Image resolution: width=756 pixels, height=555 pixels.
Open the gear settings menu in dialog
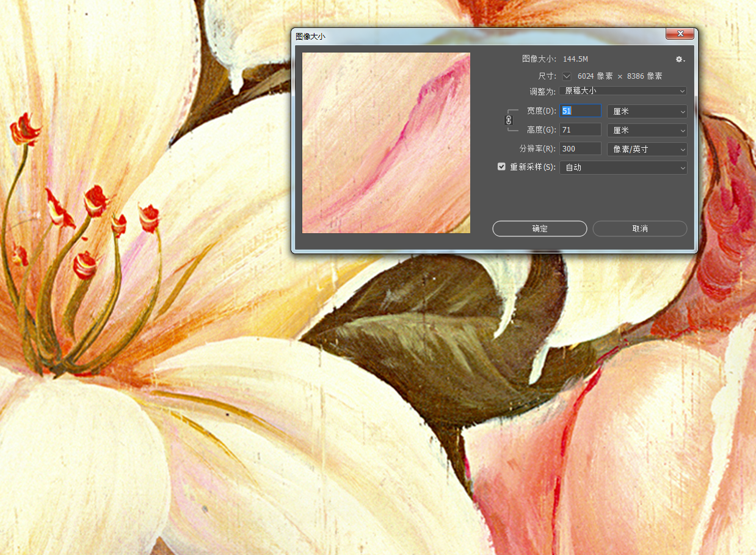[680, 59]
